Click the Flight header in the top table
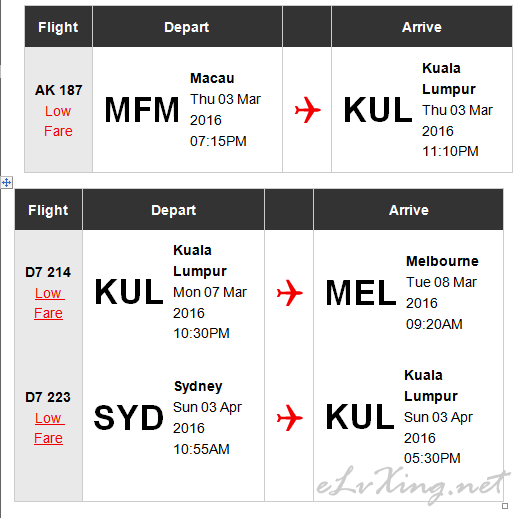The width and height of the screenshot is (521, 518). pyautogui.click(x=58, y=27)
